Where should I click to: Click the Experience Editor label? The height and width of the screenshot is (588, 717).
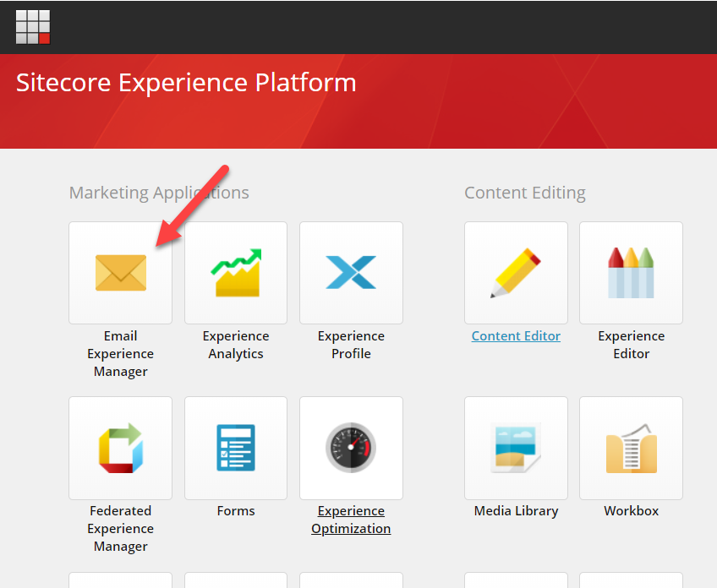[631, 345]
